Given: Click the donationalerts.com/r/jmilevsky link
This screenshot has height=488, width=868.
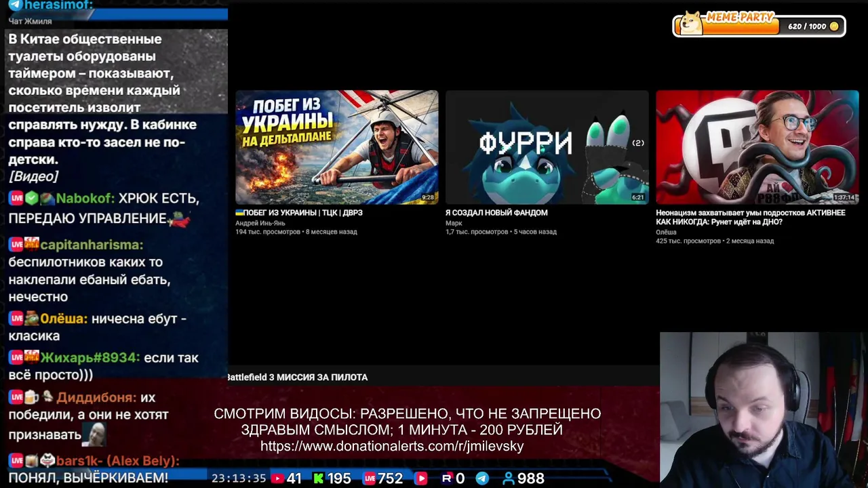Looking at the screenshot, I should [x=392, y=446].
